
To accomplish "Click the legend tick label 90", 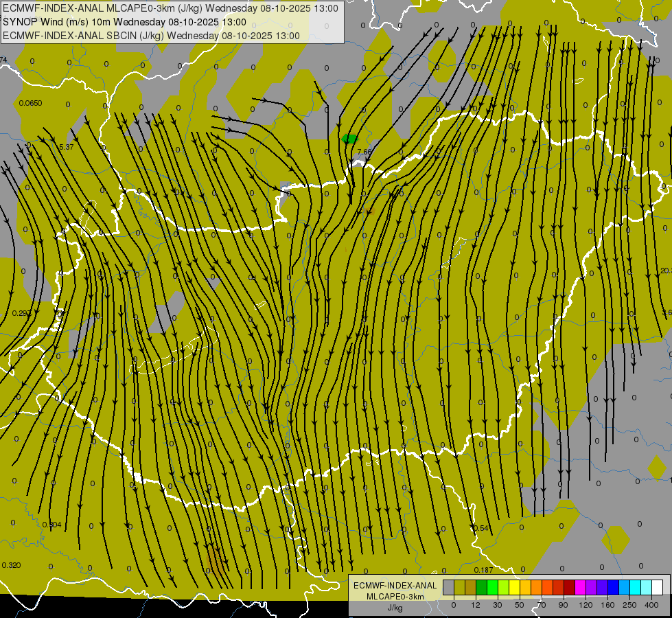I will click(563, 605).
